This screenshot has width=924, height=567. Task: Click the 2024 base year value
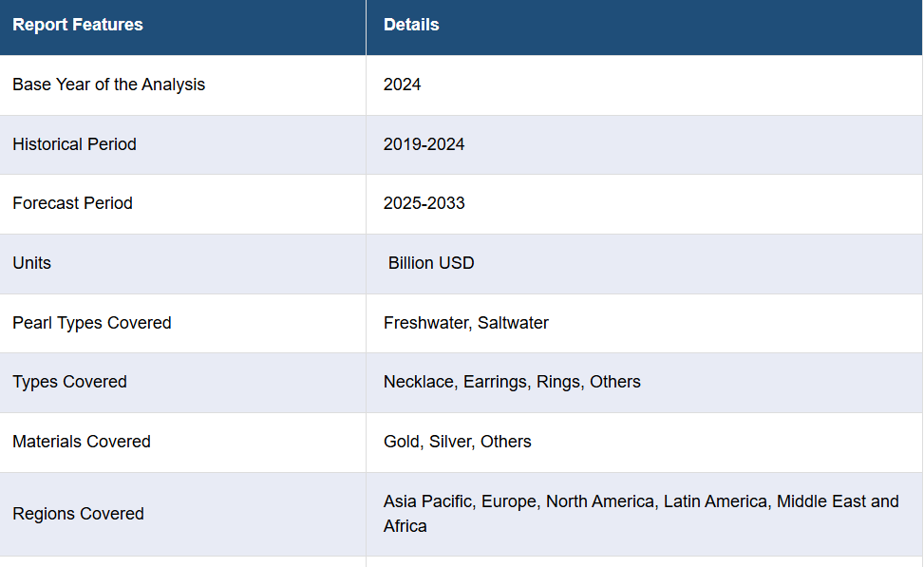click(x=402, y=85)
